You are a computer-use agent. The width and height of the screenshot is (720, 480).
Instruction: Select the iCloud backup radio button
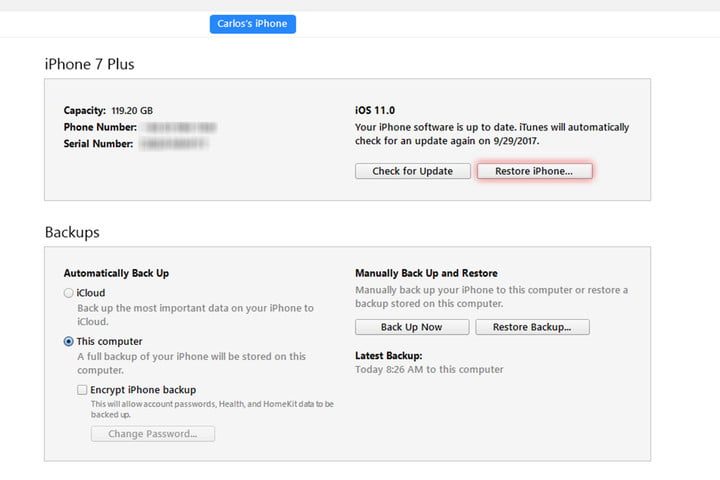click(68, 293)
